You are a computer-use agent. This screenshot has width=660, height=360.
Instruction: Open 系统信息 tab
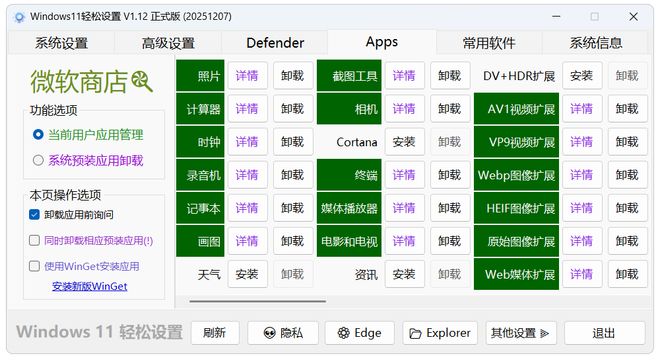(596, 43)
